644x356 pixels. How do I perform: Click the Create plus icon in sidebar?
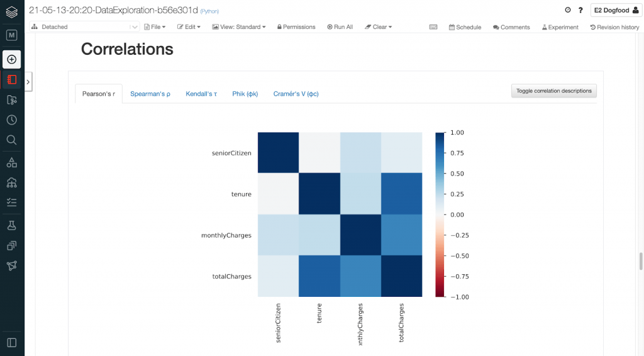point(11,59)
